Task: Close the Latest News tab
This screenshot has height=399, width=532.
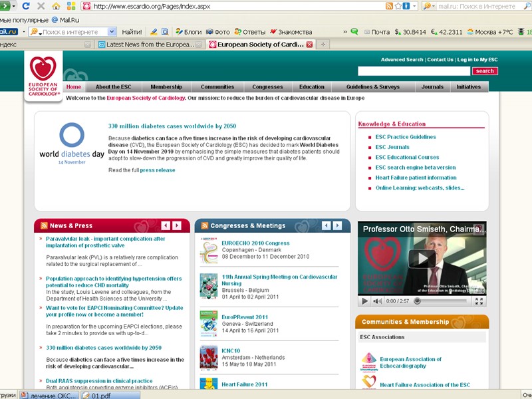Action: pos(199,45)
